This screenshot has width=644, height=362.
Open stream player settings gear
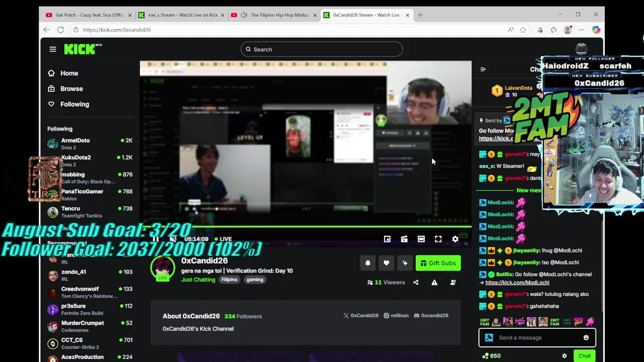click(455, 239)
